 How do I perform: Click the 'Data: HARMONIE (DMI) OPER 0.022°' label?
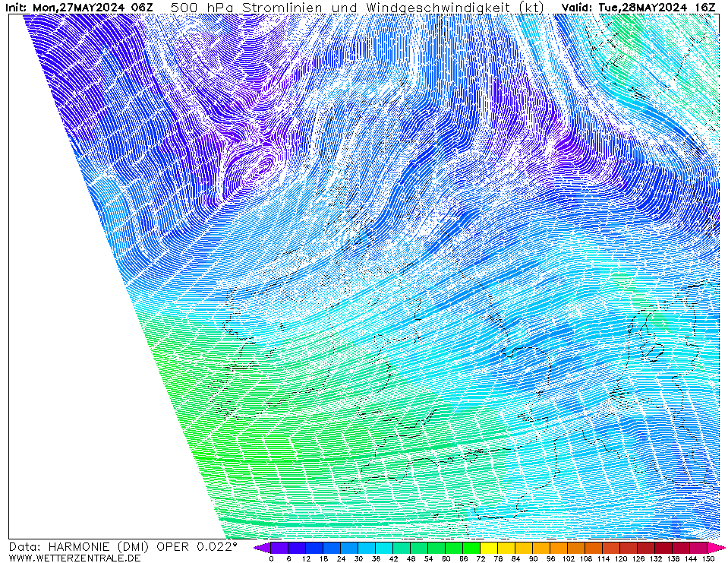pos(123,547)
